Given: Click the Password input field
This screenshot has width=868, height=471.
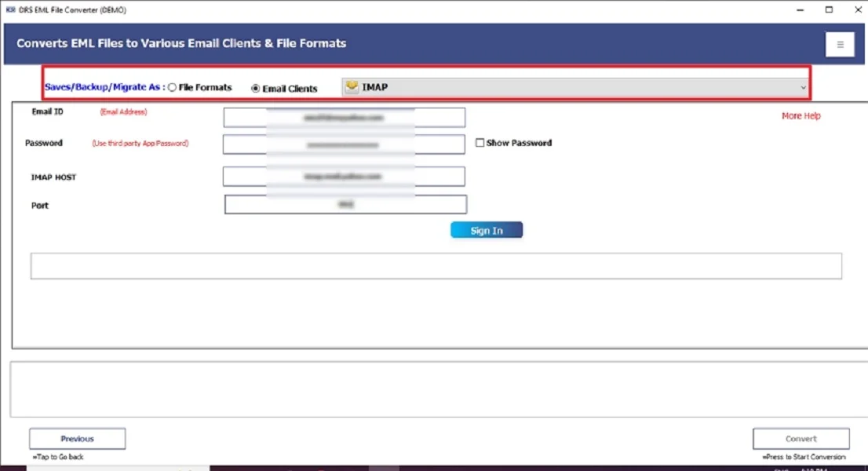Looking at the screenshot, I should [x=344, y=144].
